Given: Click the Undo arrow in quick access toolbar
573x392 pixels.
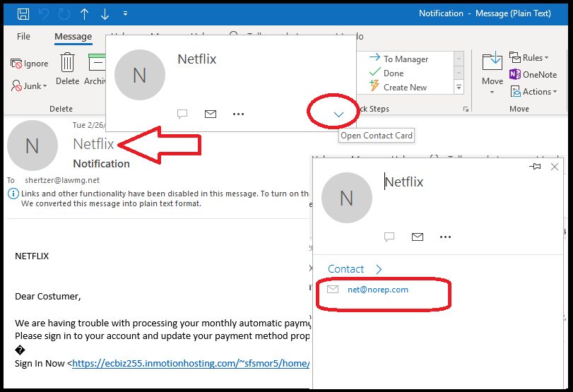Looking at the screenshot, I should coord(44,14).
